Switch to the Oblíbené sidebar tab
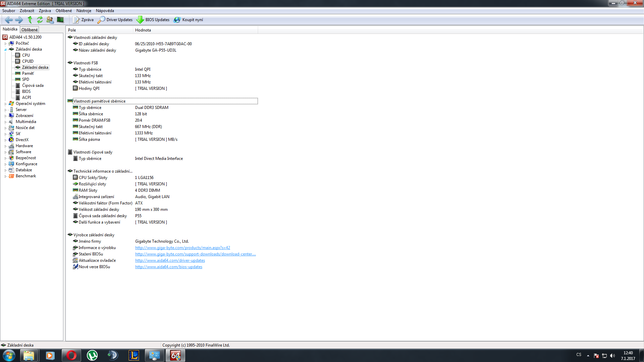 click(30, 30)
